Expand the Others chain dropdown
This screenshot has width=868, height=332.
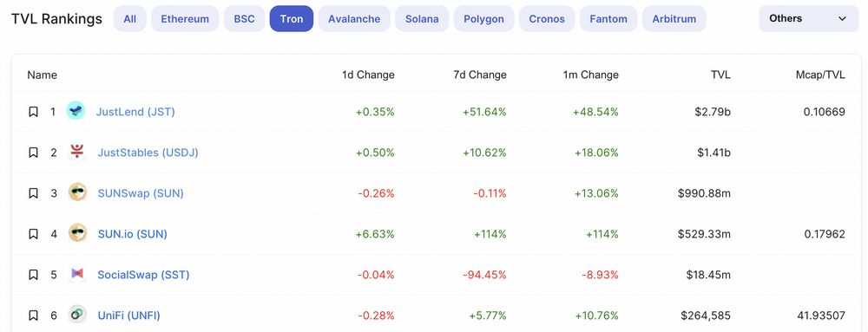click(808, 19)
